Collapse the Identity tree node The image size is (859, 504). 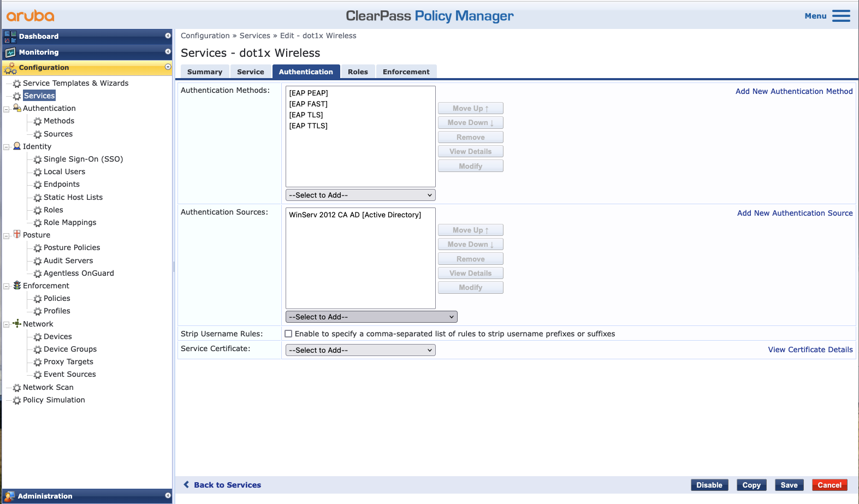coord(7,147)
